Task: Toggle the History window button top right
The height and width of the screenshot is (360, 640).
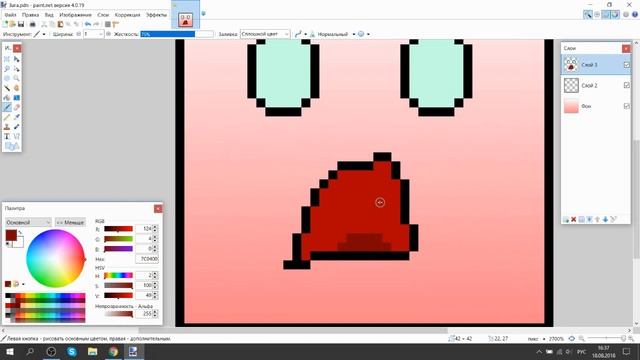Action: [597, 15]
